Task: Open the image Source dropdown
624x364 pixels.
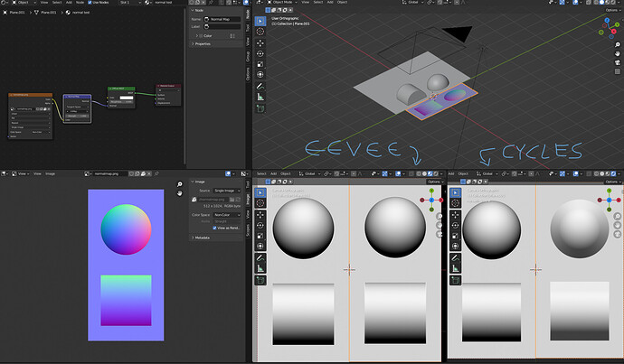Action: (x=227, y=191)
